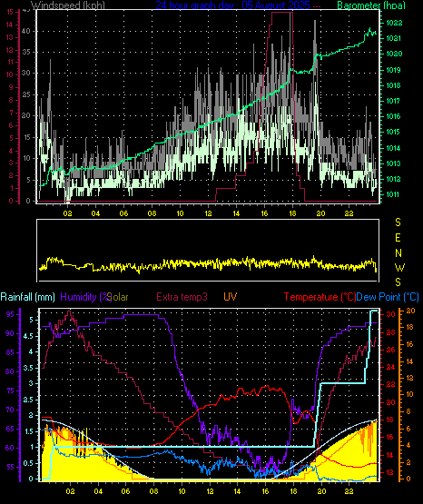Click the grey windspeed axis value 40
The width and height of the screenshot is (423, 504).
[x=25, y=31]
